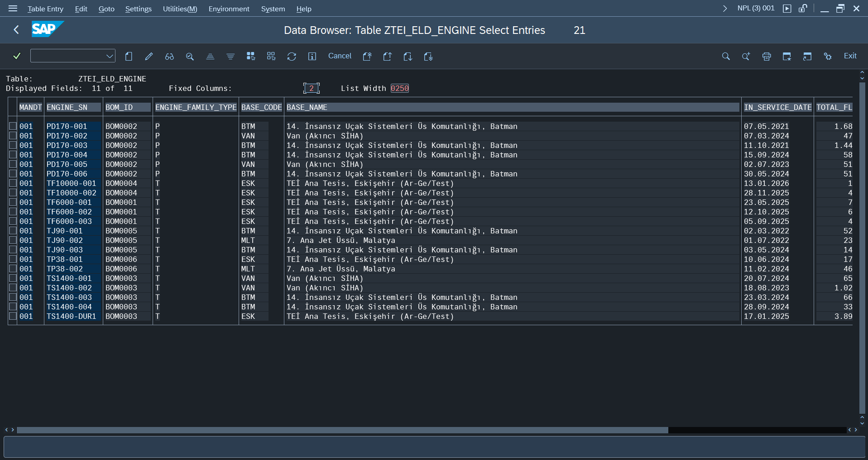The image size is (868, 460).
Task: Go to the previous page
Action: pos(388,56)
